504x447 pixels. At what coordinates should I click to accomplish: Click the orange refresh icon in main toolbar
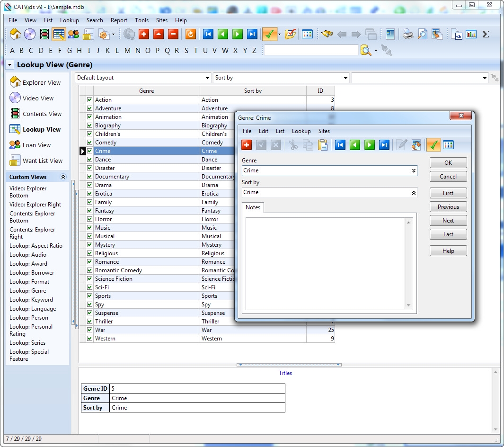tap(190, 34)
